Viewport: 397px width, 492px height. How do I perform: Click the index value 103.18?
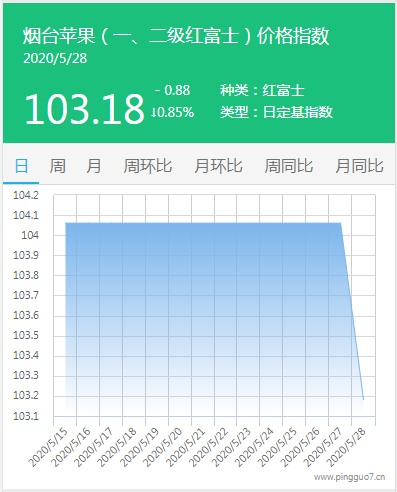coord(84,109)
